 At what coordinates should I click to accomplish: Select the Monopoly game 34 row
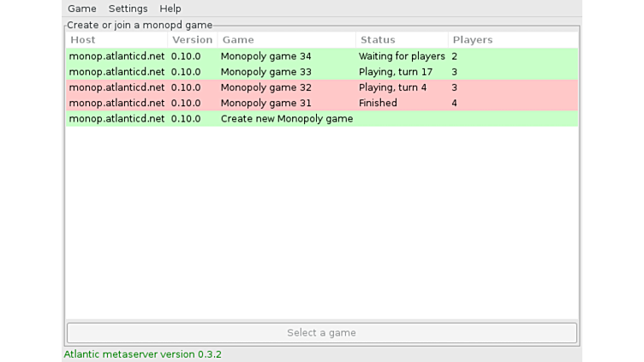[x=322, y=56]
